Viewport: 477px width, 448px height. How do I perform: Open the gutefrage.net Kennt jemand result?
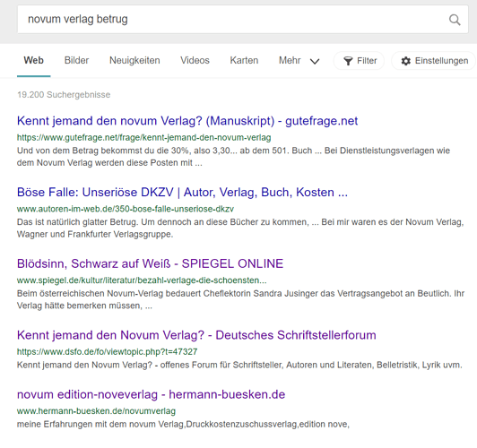coord(187,121)
